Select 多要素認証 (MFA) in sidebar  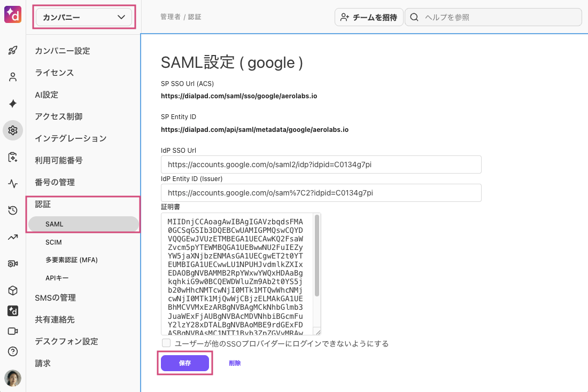click(x=72, y=260)
